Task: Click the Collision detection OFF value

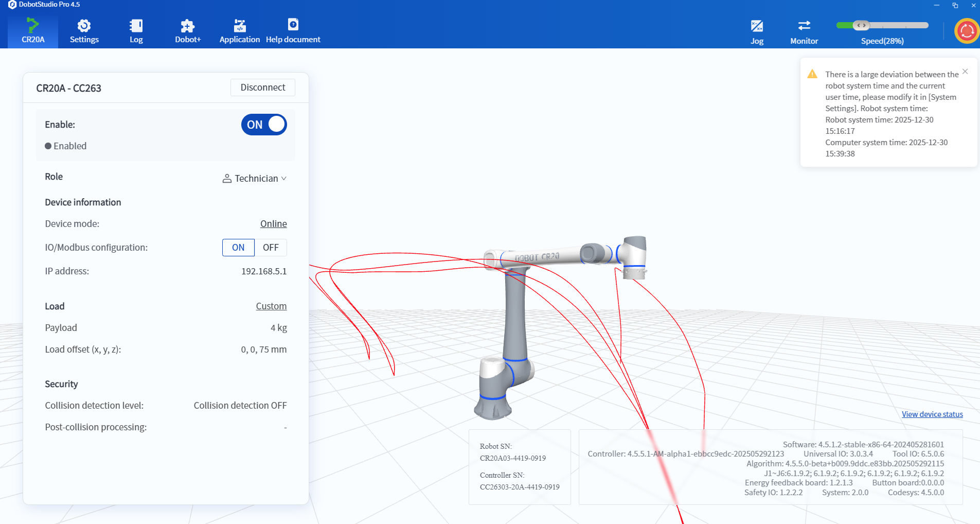Action: click(240, 406)
